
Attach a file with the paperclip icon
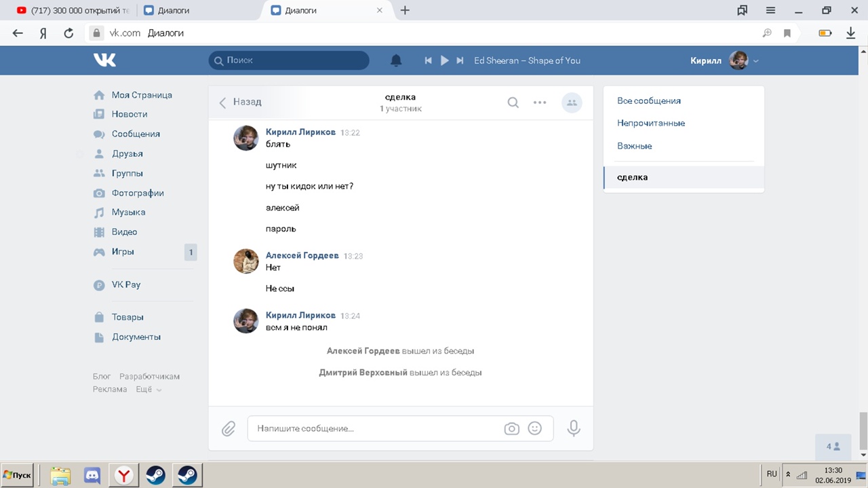(229, 428)
